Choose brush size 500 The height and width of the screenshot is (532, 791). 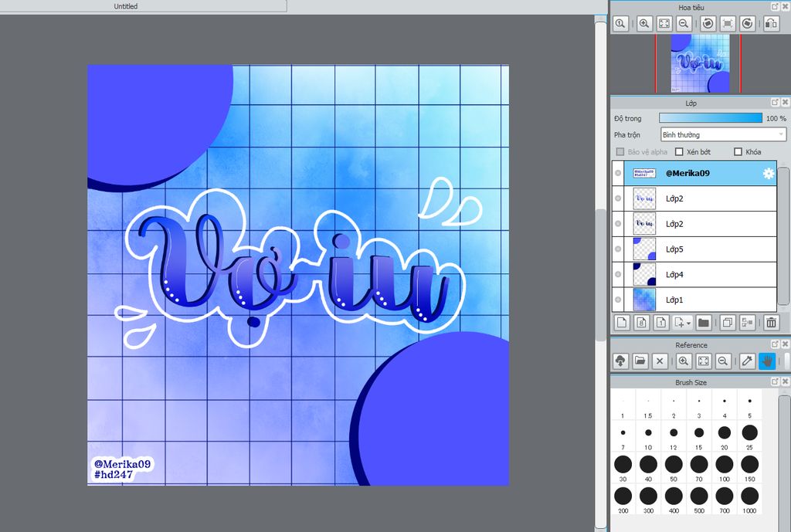(x=698, y=500)
